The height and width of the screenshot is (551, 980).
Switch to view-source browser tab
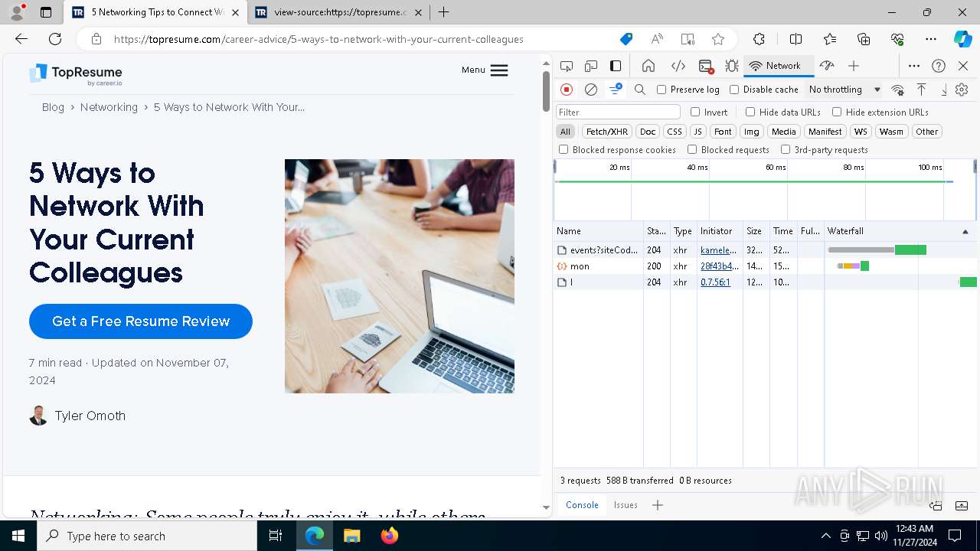click(x=338, y=12)
